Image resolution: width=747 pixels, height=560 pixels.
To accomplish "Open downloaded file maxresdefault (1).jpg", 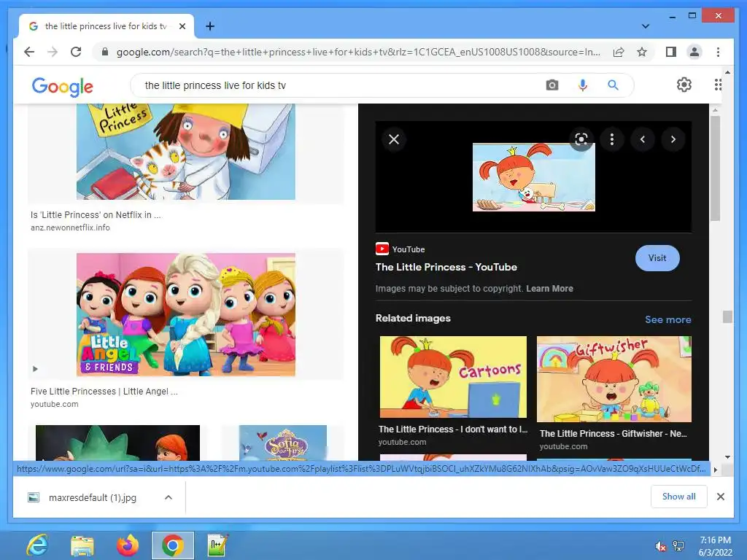I will (x=93, y=497).
